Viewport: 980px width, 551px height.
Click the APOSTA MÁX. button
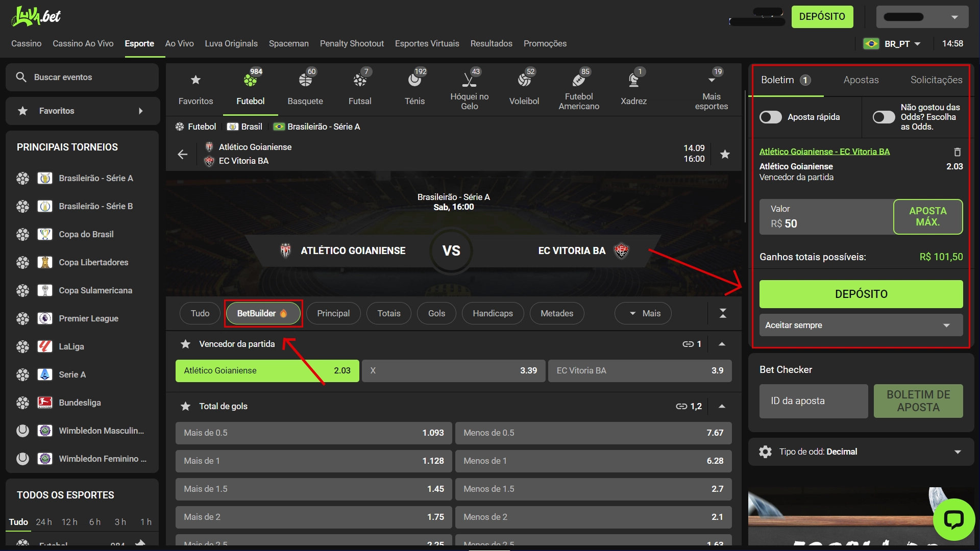pyautogui.click(x=927, y=217)
